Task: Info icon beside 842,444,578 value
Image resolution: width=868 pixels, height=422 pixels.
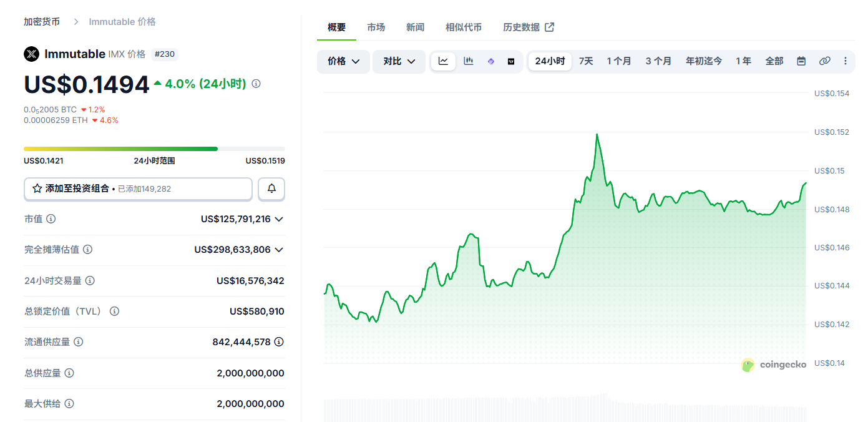Action: (279, 342)
